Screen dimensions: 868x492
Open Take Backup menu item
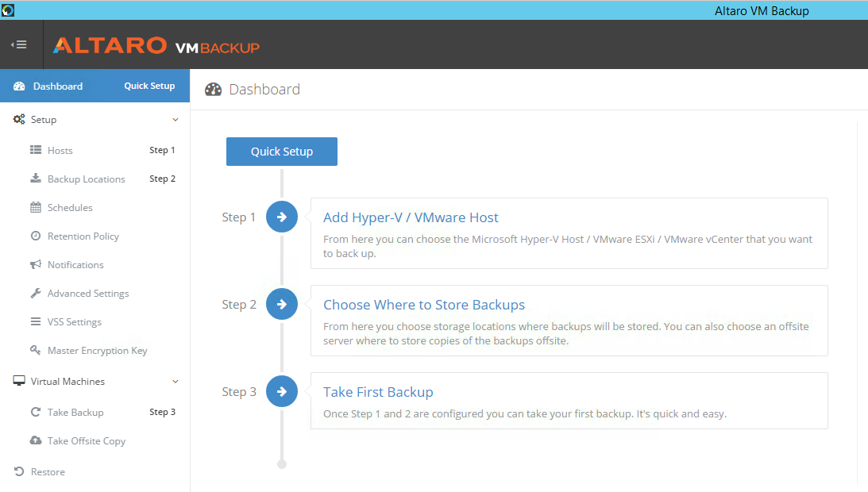point(75,413)
